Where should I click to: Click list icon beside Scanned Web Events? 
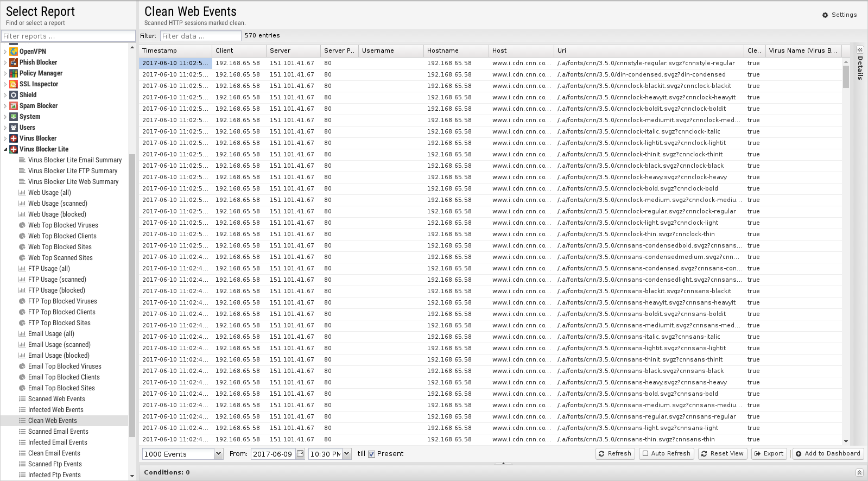point(22,399)
